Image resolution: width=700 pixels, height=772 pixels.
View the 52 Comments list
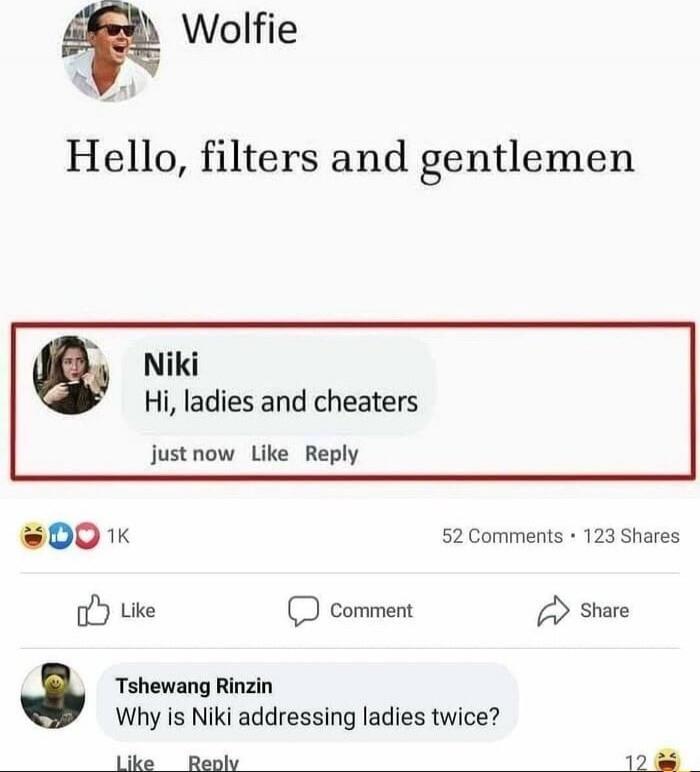(x=502, y=536)
